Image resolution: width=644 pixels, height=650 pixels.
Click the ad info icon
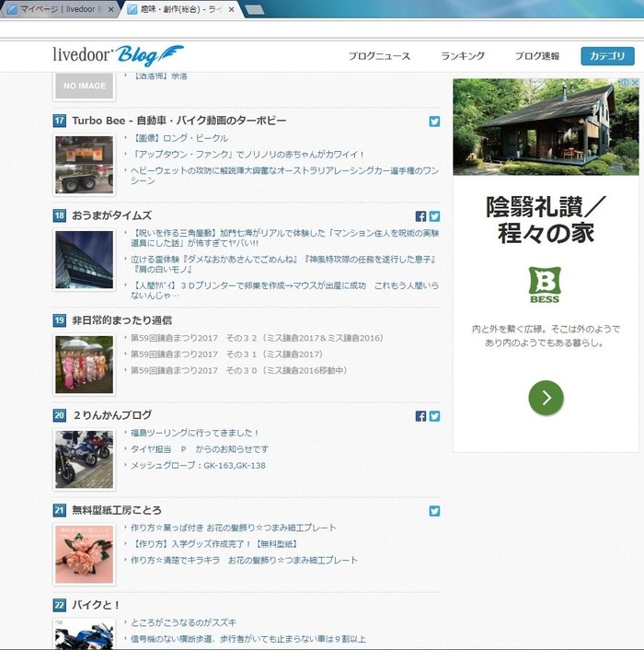click(x=625, y=83)
